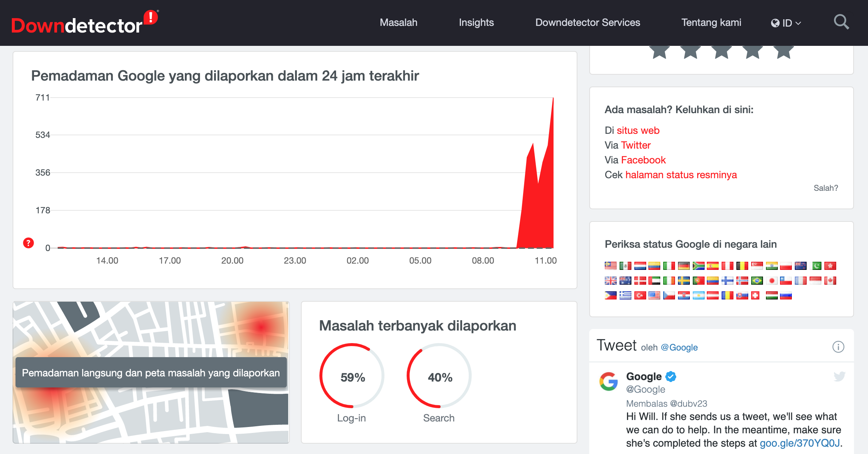The height and width of the screenshot is (454, 868).
Task: Go to Downdetector Services
Action: [x=587, y=23]
